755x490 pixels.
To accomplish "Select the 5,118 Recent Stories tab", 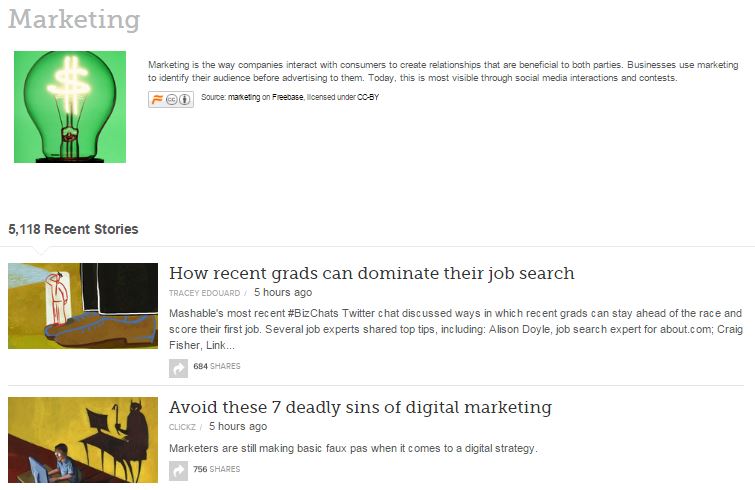I will (73, 229).
